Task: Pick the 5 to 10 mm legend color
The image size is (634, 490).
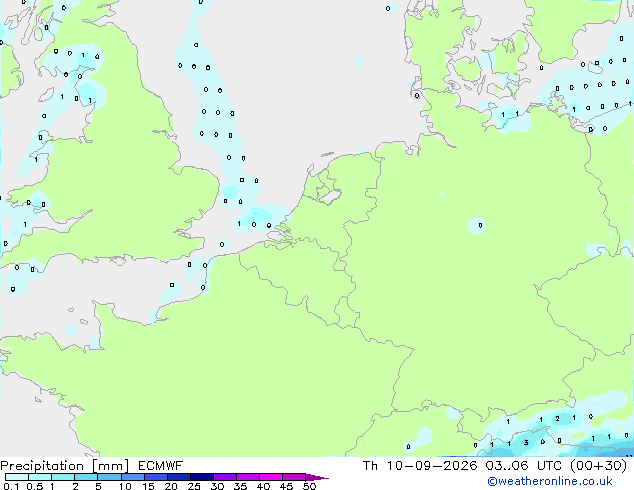Action: [x=109, y=477]
